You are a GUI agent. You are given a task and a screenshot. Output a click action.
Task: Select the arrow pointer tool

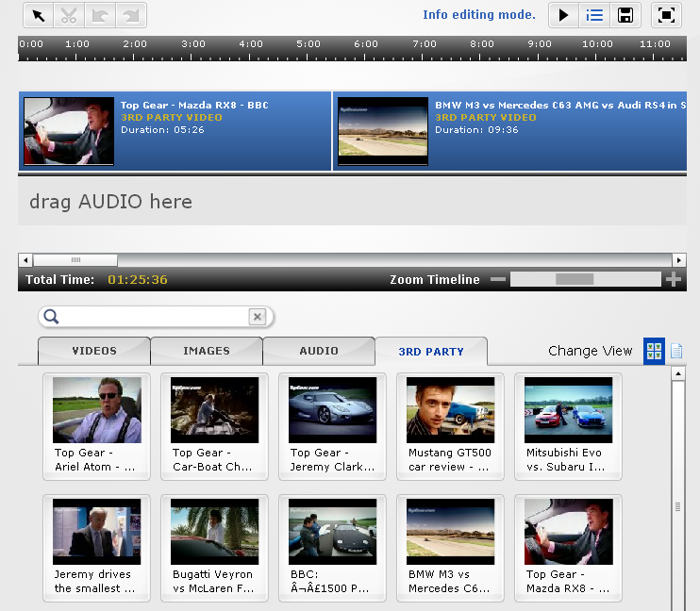pos(39,16)
